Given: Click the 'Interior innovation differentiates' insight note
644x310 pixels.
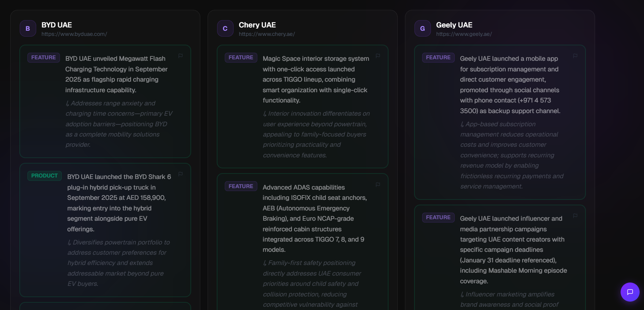Looking at the screenshot, I should [x=316, y=134].
